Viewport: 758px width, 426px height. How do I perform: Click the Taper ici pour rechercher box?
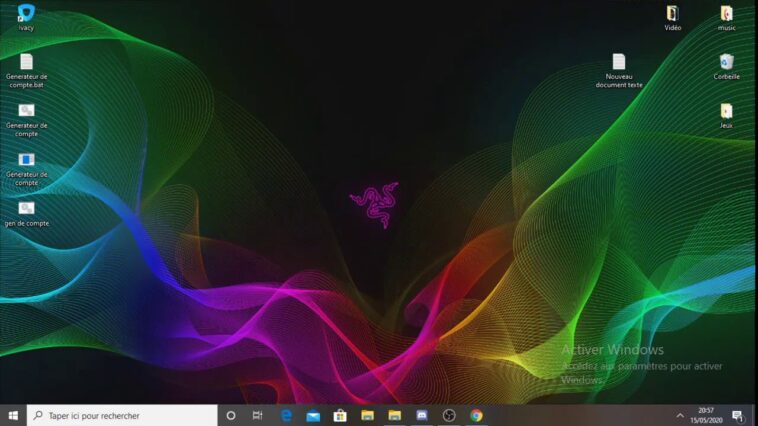tap(122, 415)
